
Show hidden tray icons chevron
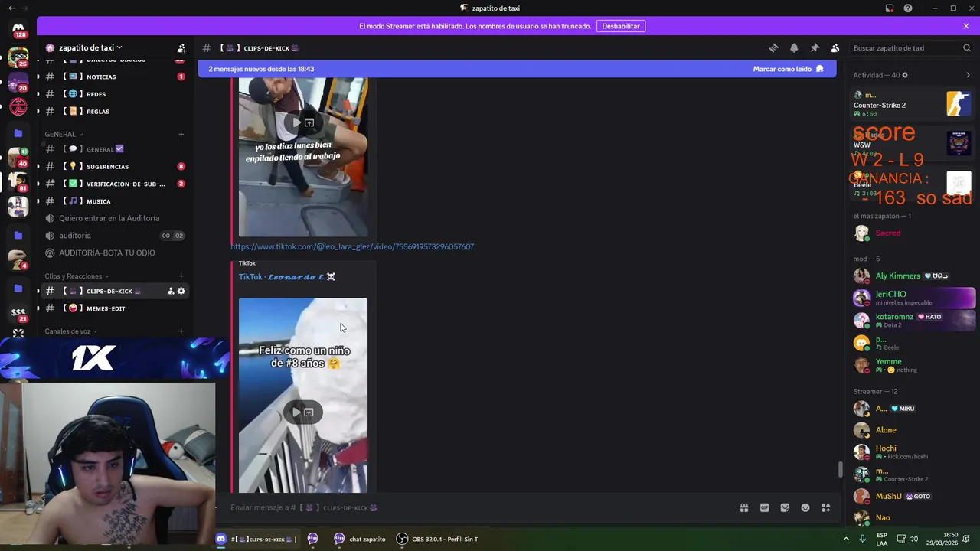pos(846,539)
